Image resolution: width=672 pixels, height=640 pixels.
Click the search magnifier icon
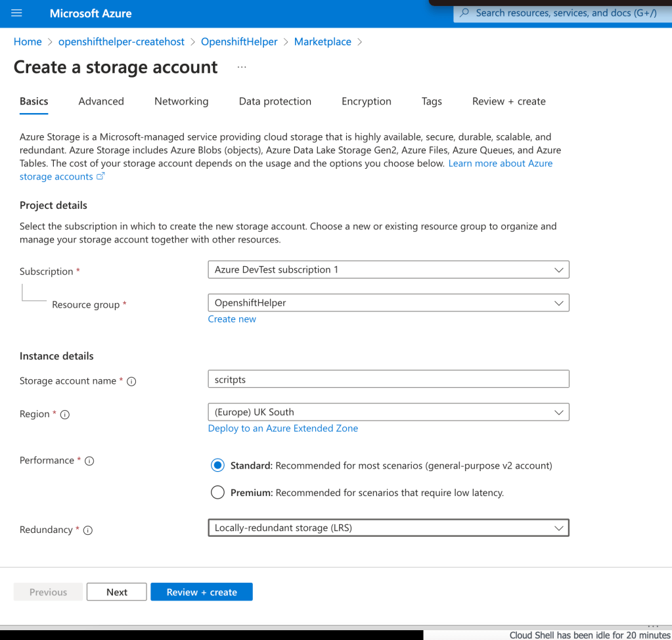(x=464, y=13)
